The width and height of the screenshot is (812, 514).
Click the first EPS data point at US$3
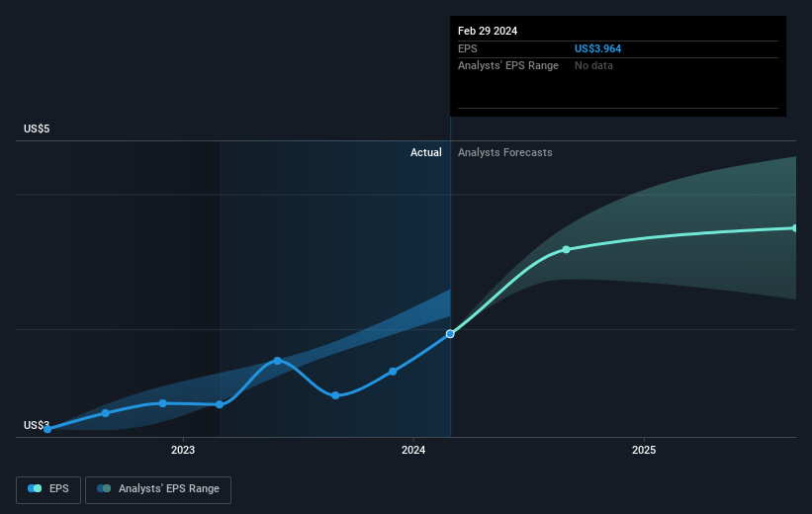coord(47,429)
